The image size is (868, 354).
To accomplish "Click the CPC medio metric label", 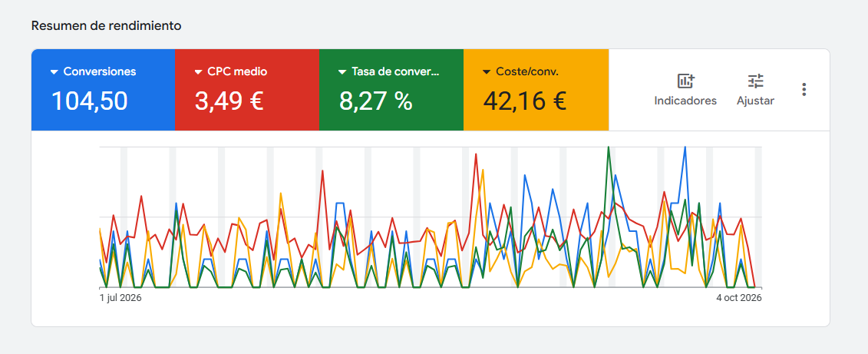I will (237, 71).
